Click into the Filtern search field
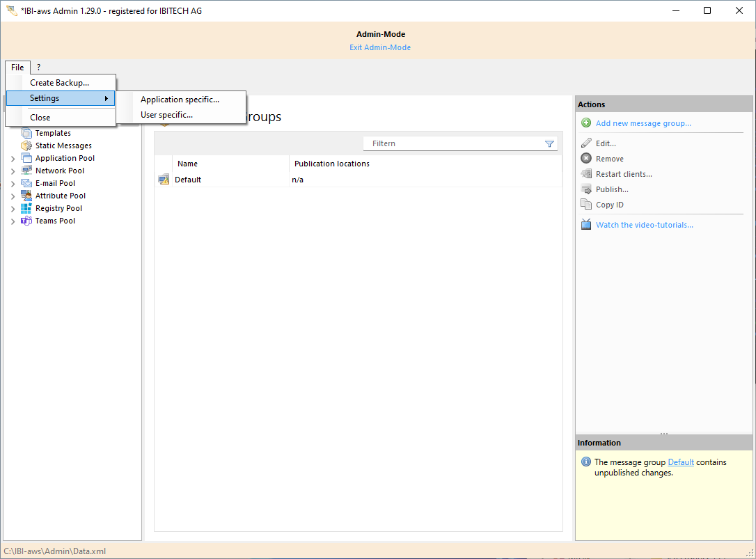Viewport: 756px width, 559px height. click(452, 143)
